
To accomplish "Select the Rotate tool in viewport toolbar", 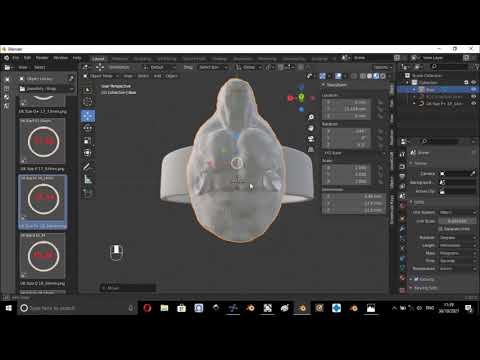I will [x=88, y=128].
